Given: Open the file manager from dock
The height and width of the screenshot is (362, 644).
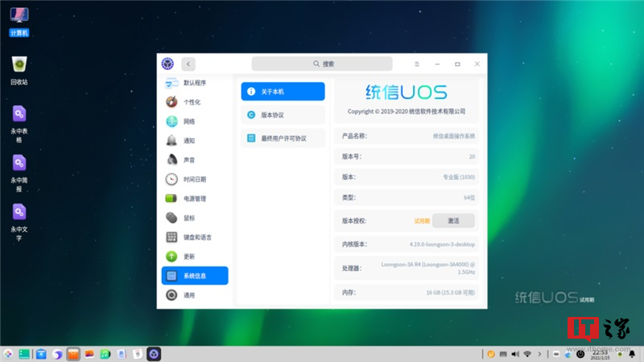Looking at the screenshot, I should [41, 354].
